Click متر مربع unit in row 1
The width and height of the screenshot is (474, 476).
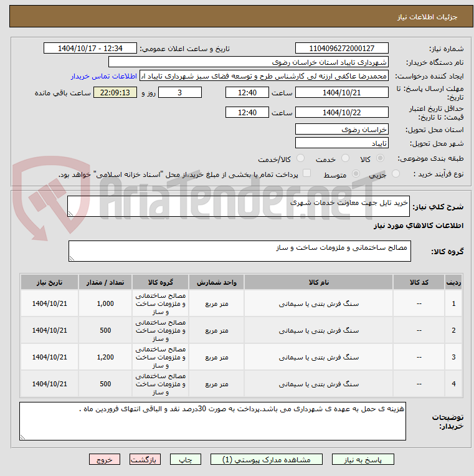(x=216, y=303)
